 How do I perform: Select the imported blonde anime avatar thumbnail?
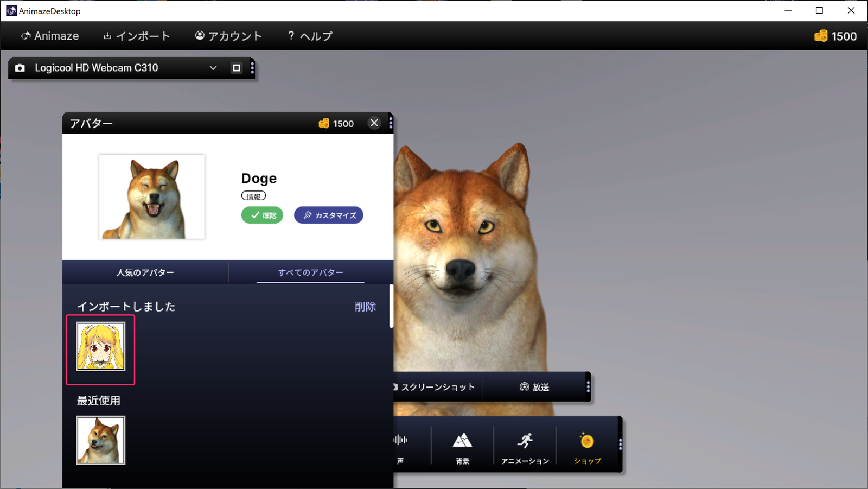[101, 347]
